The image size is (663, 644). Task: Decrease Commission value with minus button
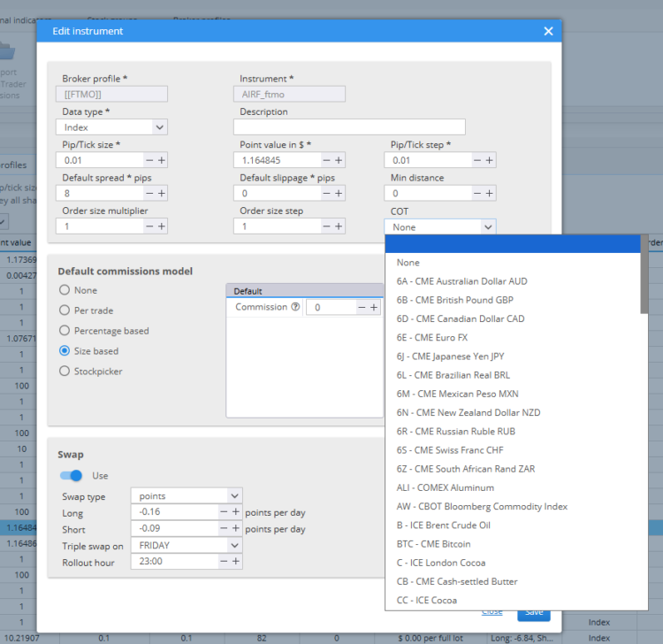coord(362,308)
